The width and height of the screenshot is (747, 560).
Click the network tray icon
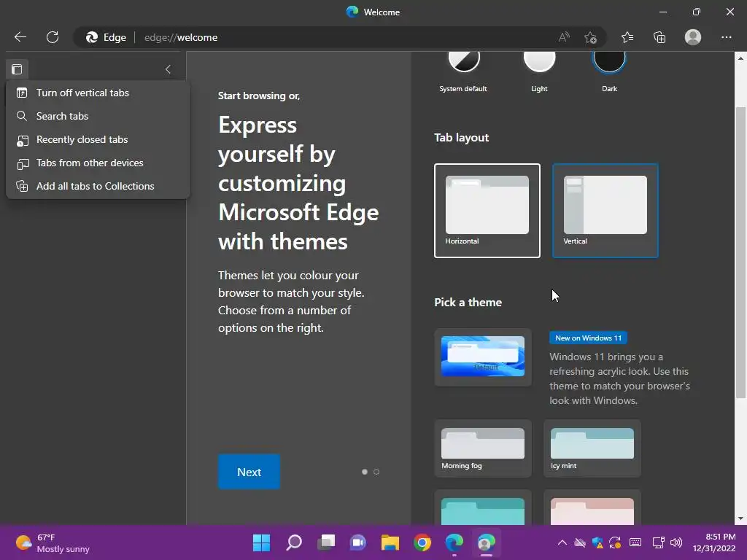pos(658,542)
